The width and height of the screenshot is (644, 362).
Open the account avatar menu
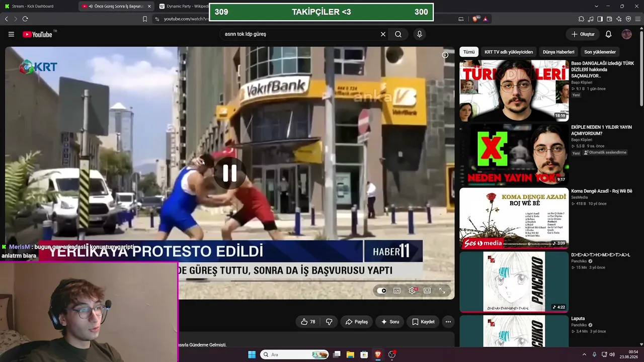point(626,34)
